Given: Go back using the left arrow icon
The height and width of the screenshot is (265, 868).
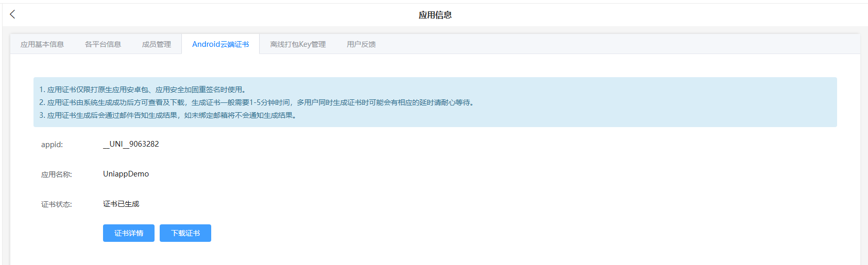Looking at the screenshot, I should 12,14.
